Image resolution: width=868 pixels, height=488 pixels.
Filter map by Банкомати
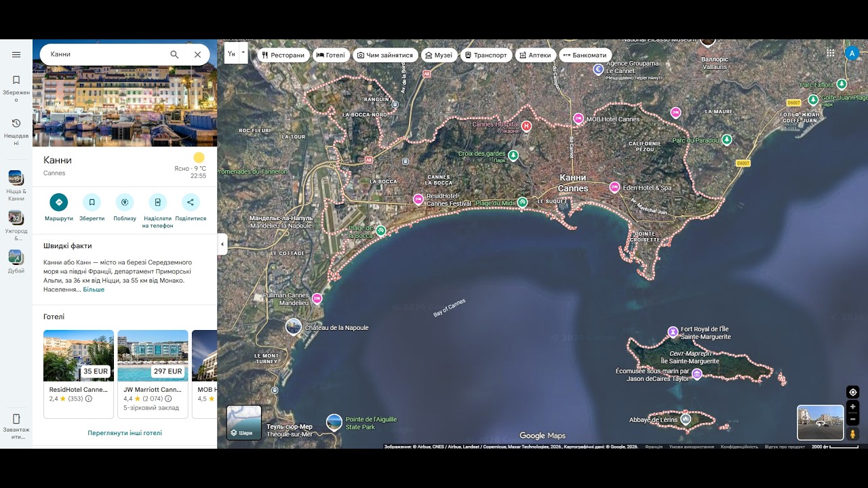585,55
